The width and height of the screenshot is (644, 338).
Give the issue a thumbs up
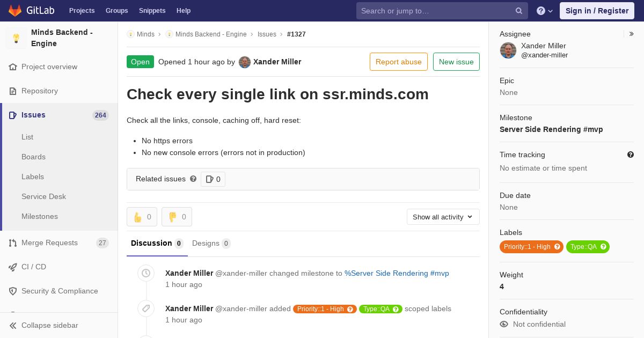[x=142, y=217]
